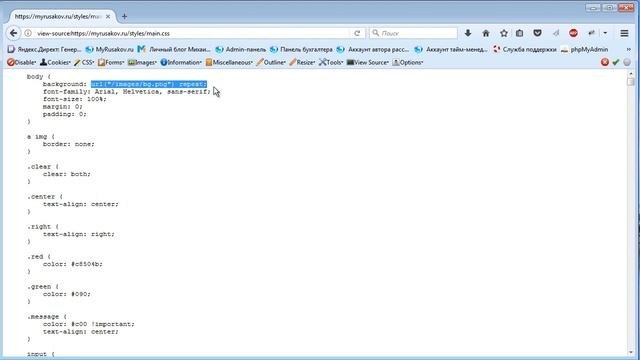Open the Outline menu
640x360 pixels.
271,62
